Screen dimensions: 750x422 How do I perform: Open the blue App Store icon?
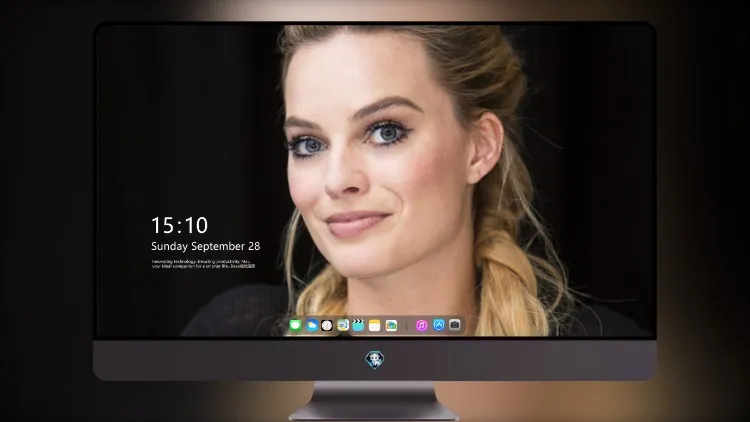pos(439,325)
